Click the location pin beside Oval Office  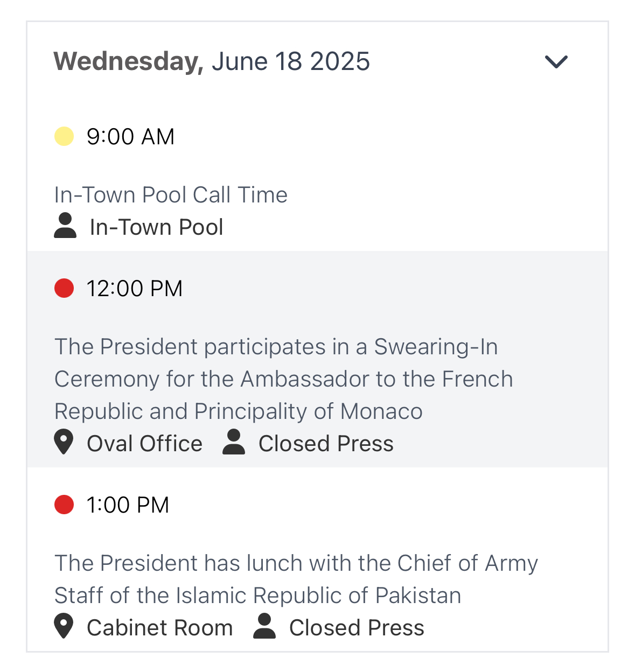[64, 442]
